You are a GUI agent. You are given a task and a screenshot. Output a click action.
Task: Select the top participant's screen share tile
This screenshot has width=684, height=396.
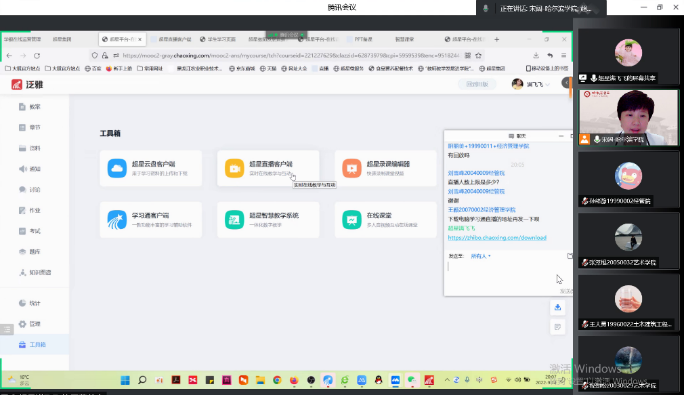[x=629, y=57]
